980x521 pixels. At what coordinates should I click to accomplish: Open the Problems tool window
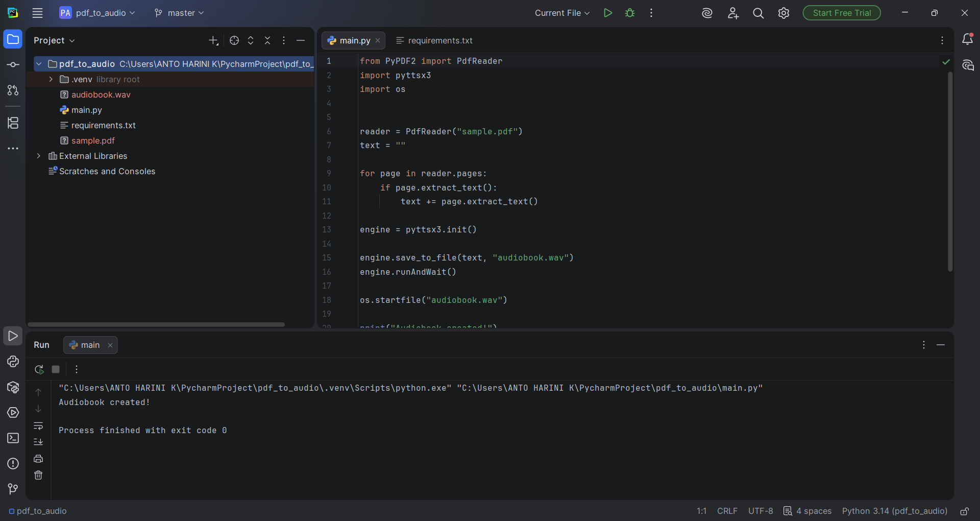coord(13,464)
